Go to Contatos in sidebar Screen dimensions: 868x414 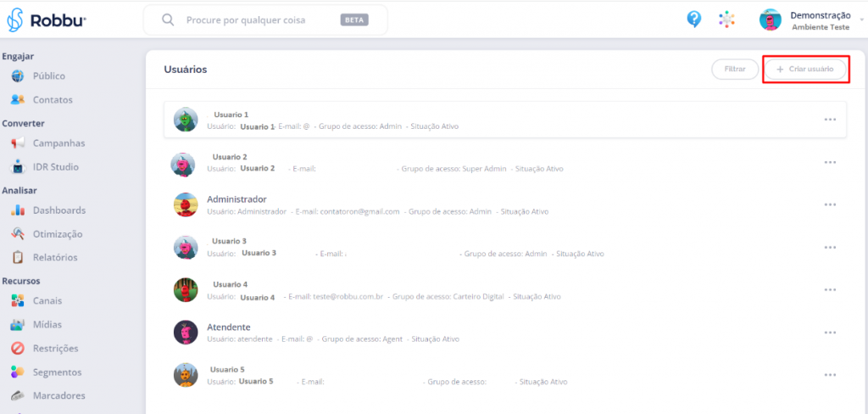53,100
